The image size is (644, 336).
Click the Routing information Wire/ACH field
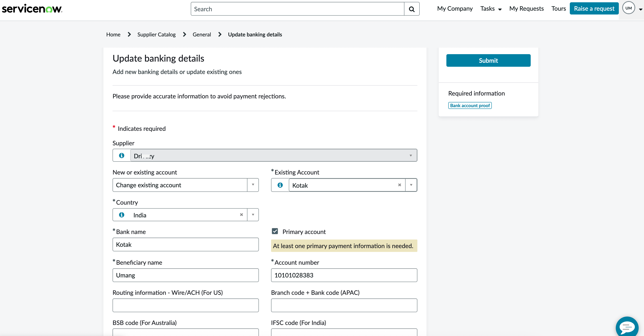pos(185,305)
